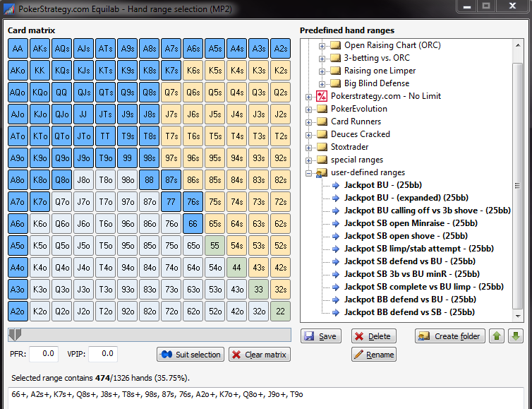Image resolution: width=532 pixels, height=409 pixels.
Task: Click the Jackpot BU - (25bb) arrow icon
Action: [336, 186]
